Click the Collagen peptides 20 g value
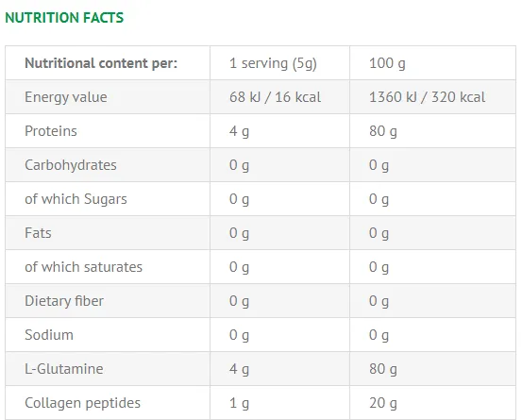This screenshot has width=522, height=420. [383, 403]
